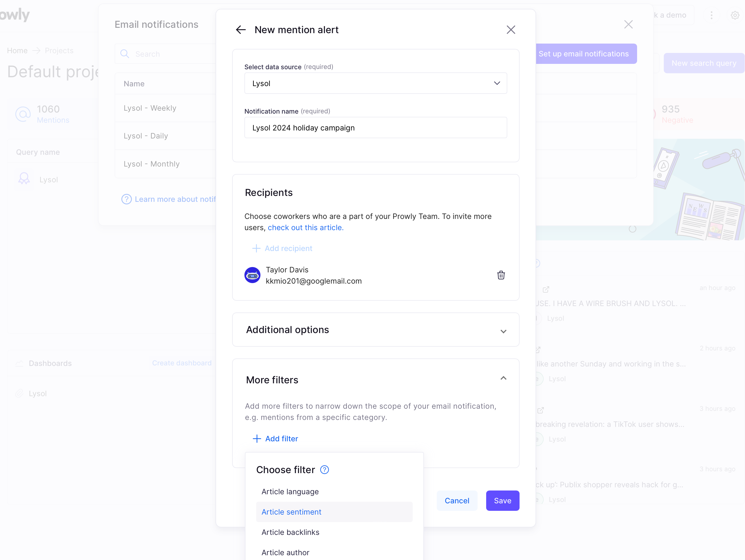Click the Cancel button
This screenshot has width=745, height=560.
458,500
